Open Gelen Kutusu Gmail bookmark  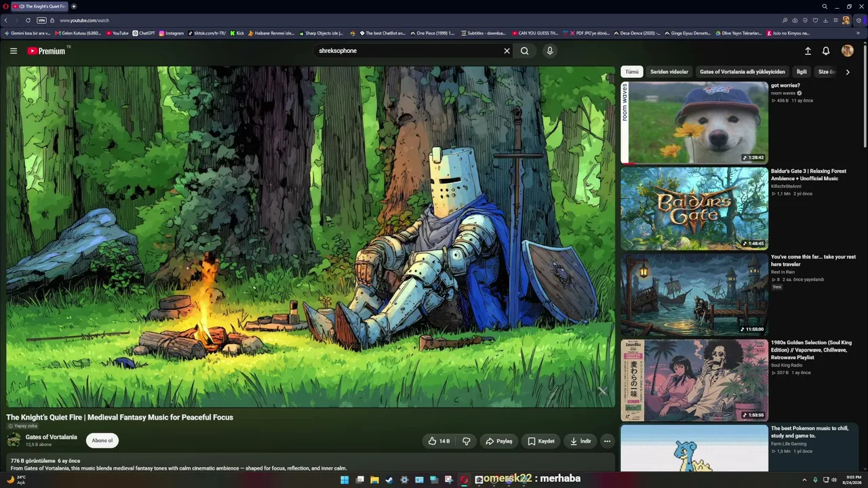tap(78, 33)
